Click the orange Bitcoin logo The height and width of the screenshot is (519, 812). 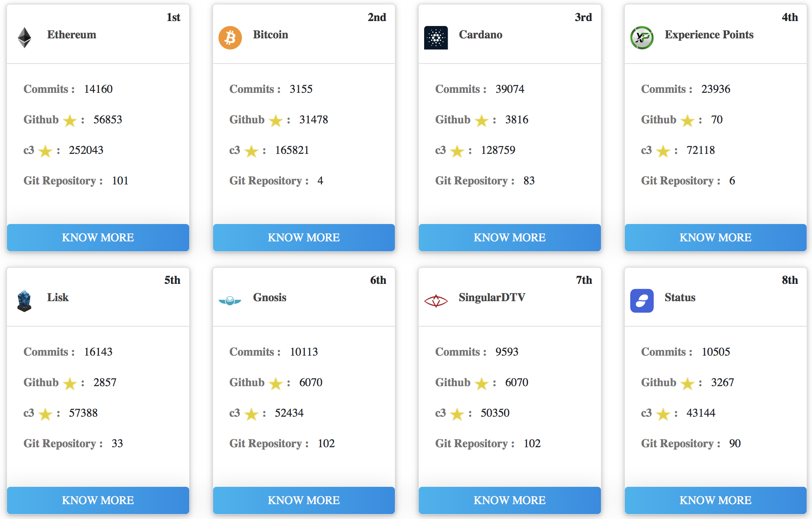coord(230,38)
